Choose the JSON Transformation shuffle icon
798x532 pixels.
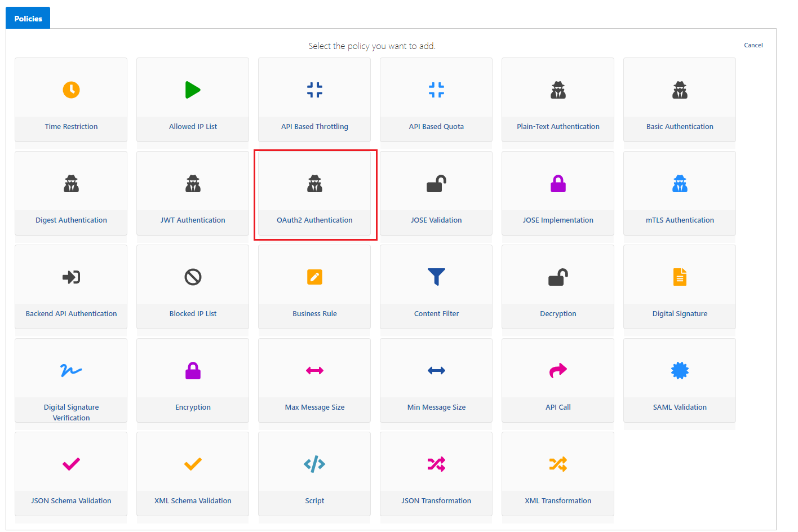tap(436, 464)
